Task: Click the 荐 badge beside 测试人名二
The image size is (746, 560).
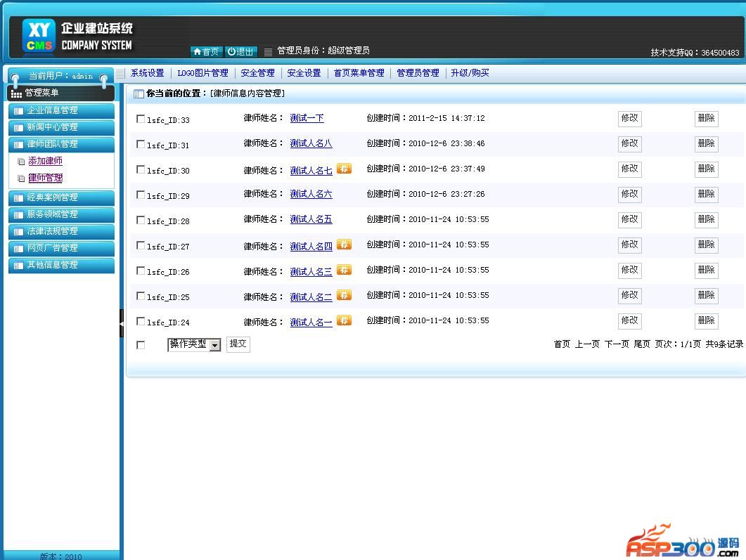Action: pos(344,295)
